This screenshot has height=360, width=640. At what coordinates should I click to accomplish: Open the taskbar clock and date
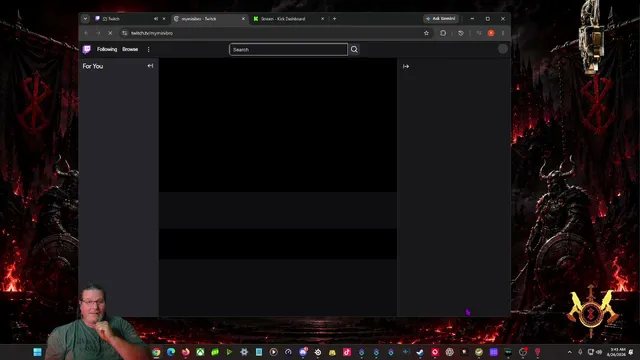point(616,352)
